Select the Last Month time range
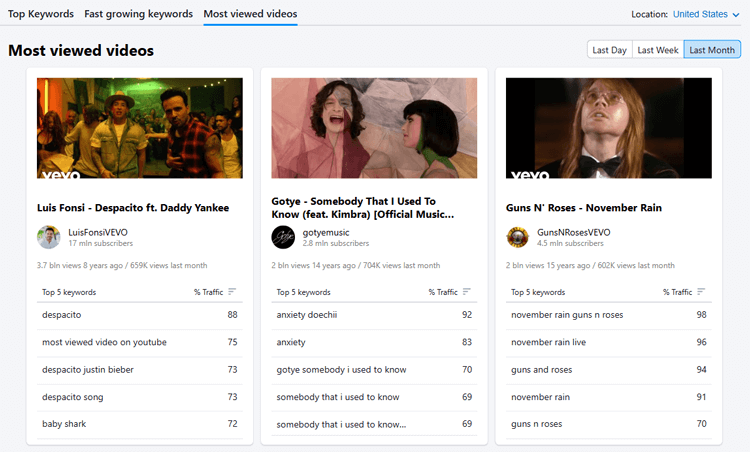This screenshot has height=452, width=750. click(x=712, y=50)
